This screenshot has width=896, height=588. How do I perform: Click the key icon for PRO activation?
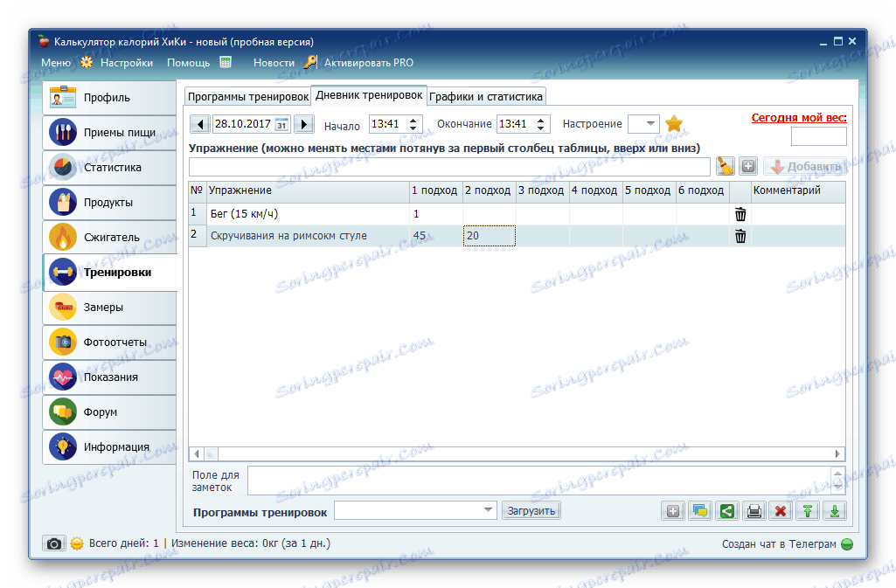point(310,62)
